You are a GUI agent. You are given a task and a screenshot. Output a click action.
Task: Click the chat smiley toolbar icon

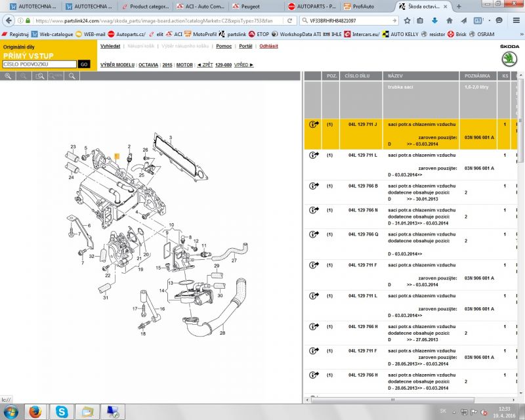pyautogui.click(x=499, y=20)
